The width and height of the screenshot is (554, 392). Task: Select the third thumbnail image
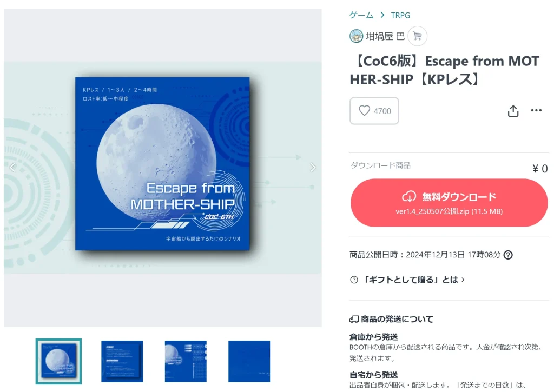point(186,361)
